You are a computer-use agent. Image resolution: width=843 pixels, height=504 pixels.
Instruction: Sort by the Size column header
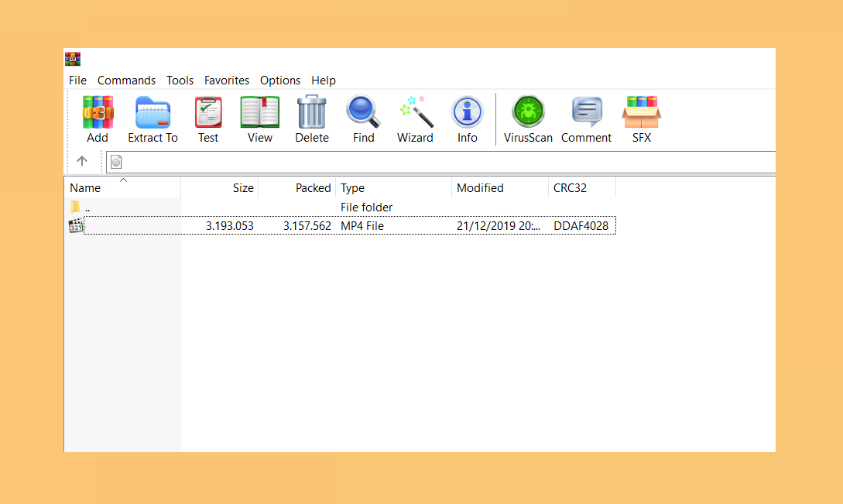pyautogui.click(x=219, y=187)
